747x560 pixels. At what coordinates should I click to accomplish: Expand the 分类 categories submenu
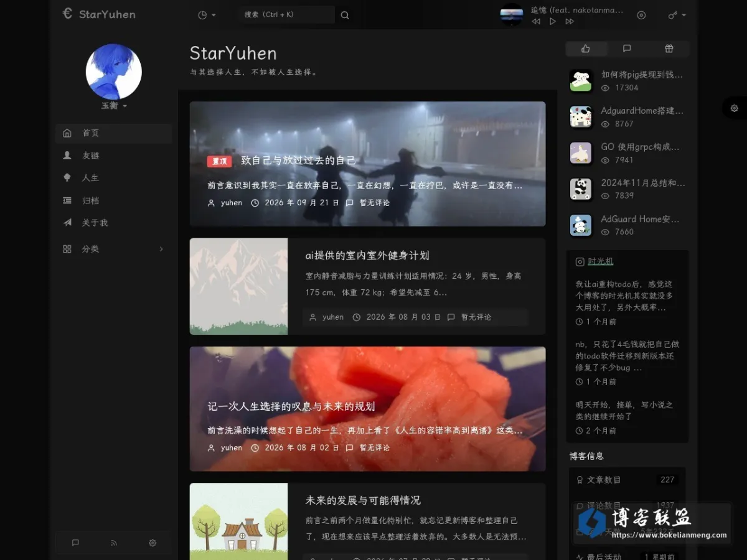113,249
